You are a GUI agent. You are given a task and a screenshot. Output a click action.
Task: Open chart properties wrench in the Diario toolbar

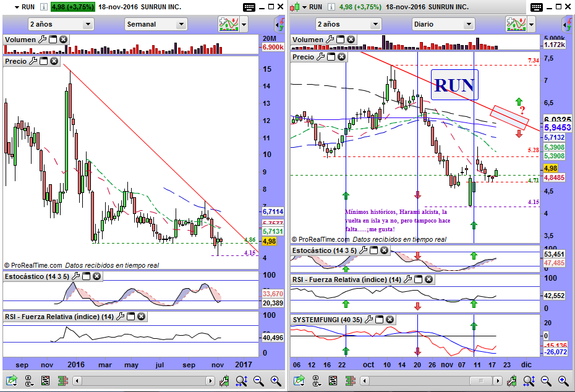pos(511,381)
